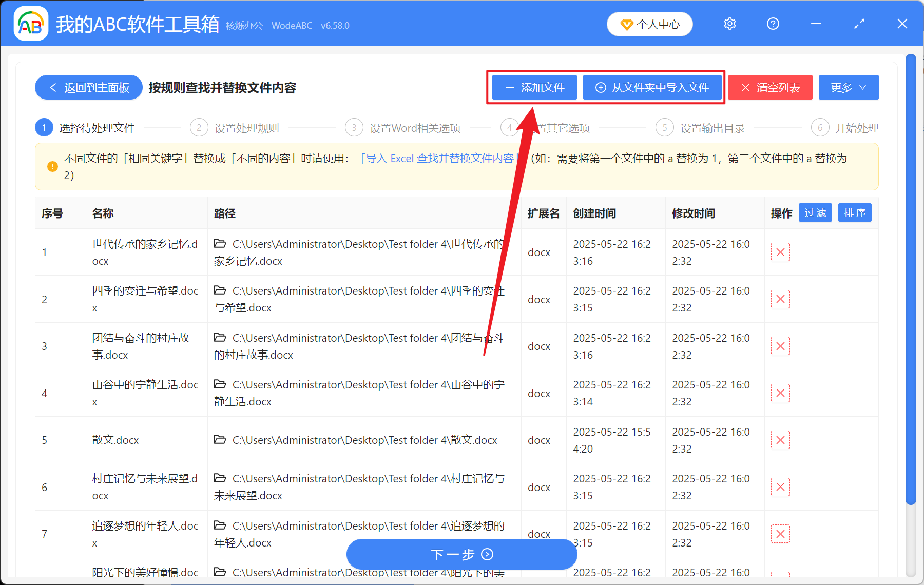Open 个人中心 personal center
Viewport: 924px width, 585px height.
pyautogui.click(x=650, y=24)
